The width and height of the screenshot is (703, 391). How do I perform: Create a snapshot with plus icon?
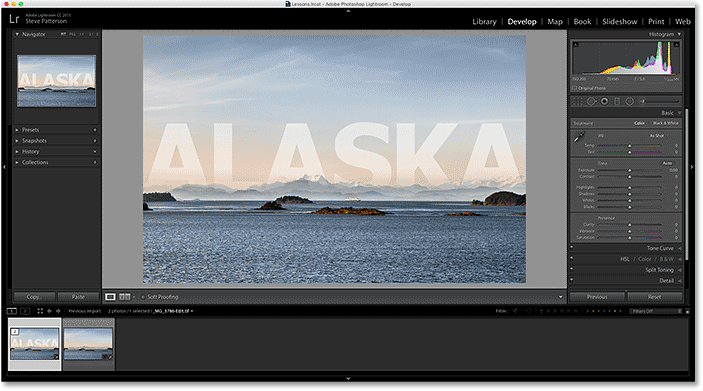coord(95,141)
